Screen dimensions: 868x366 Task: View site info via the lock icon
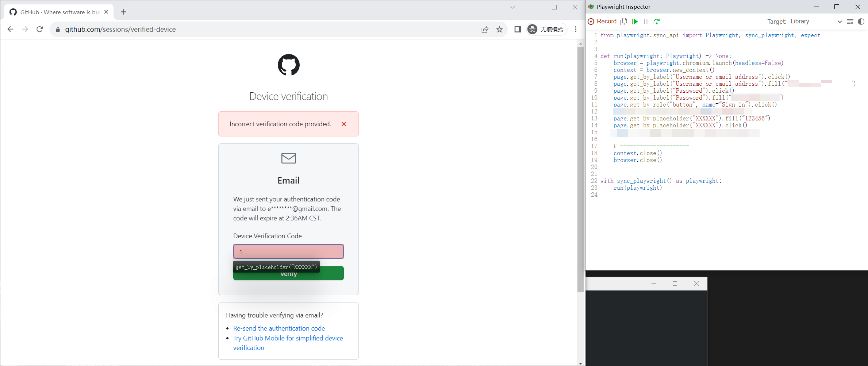pyautogui.click(x=58, y=30)
